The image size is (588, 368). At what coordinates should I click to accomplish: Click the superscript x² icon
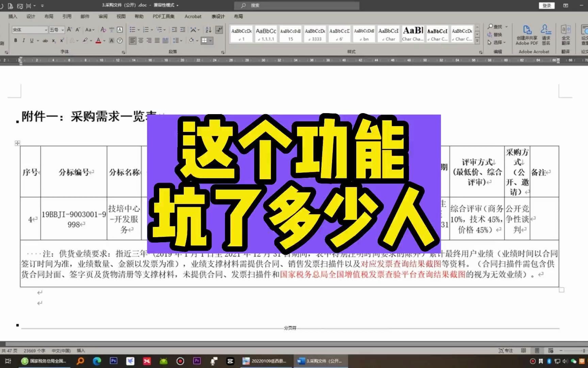point(62,41)
